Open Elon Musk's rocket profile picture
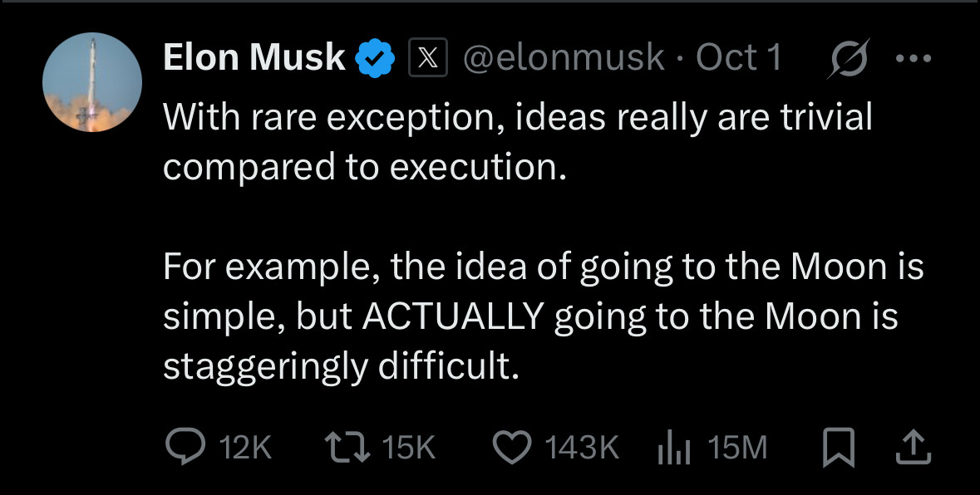The height and width of the screenshot is (495, 980). coord(92,82)
